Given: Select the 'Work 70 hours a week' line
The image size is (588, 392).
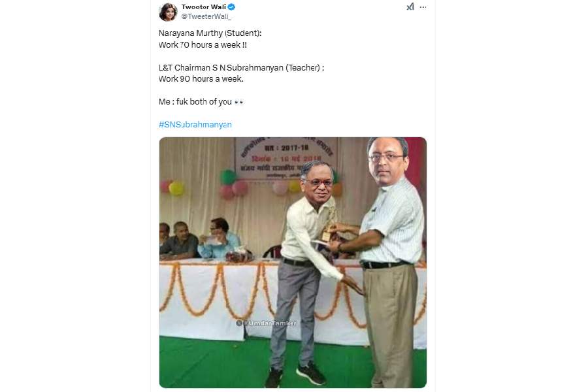Looking at the screenshot, I should [x=203, y=45].
